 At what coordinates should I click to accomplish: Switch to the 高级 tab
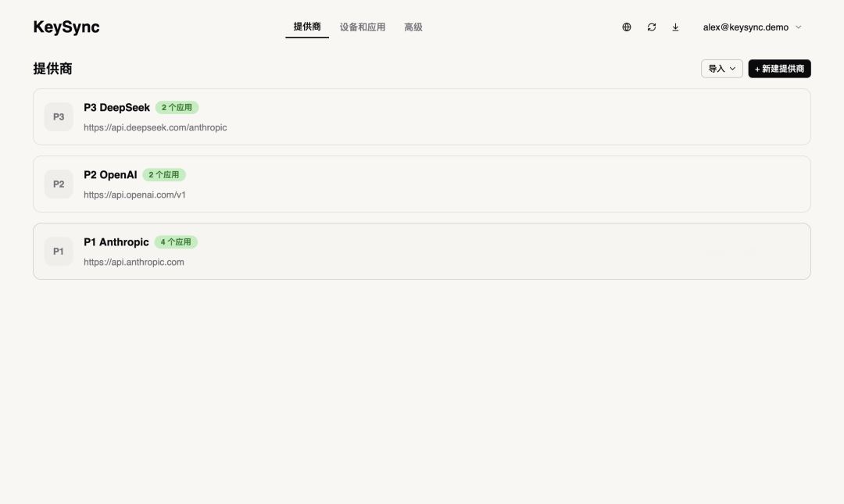413,27
